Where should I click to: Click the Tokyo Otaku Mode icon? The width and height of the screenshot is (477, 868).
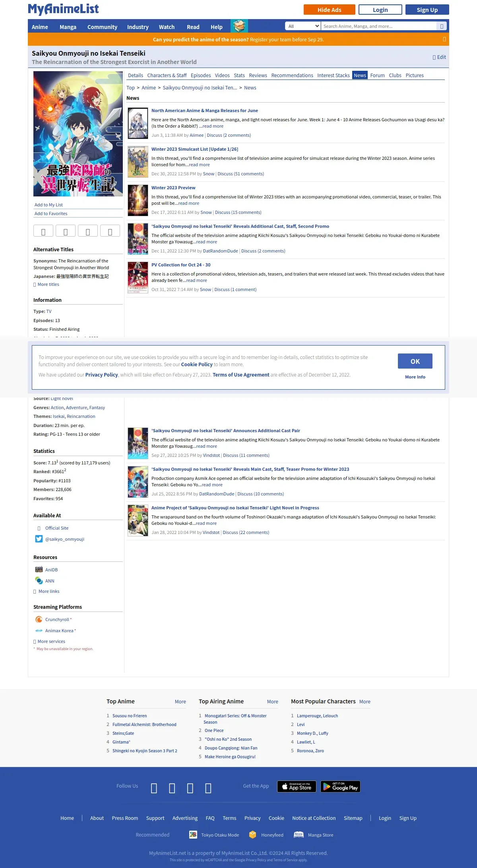tap(193, 835)
